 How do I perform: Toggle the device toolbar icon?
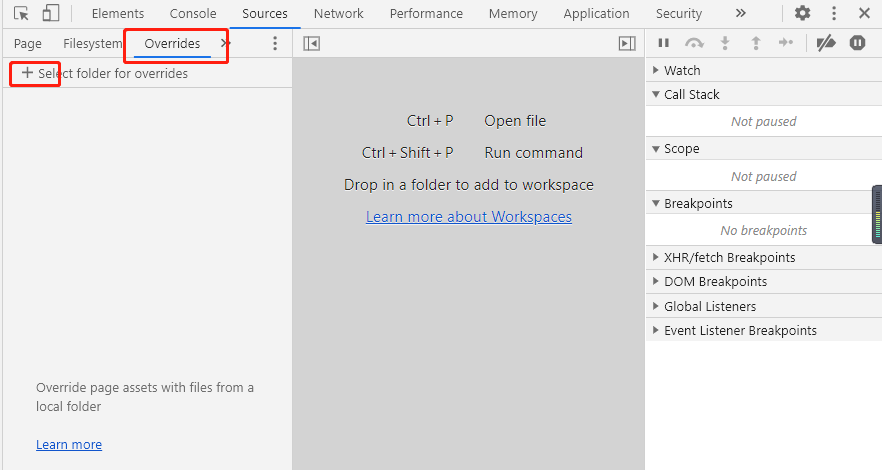click(x=51, y=13)
